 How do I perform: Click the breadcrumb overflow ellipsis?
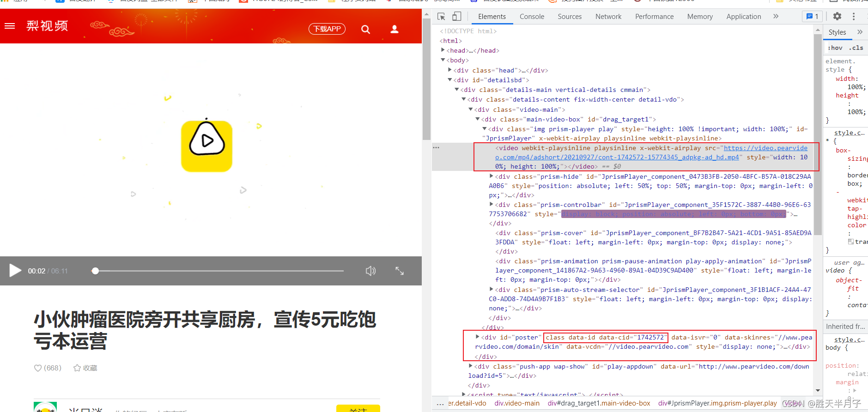click(440, 403)
